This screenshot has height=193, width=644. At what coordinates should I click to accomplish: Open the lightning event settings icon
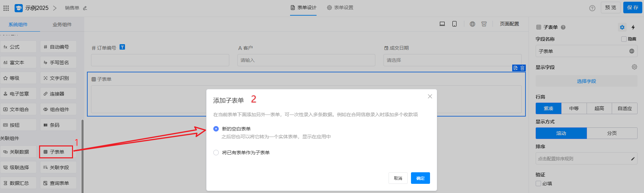click(633, 27)
